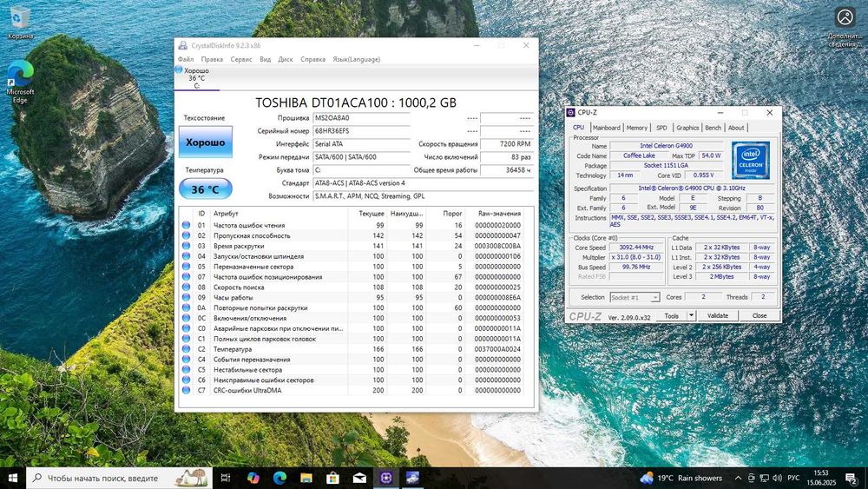Click the Windows taskbar search box
The image size is (868, 489).
[x=119, y=478]
